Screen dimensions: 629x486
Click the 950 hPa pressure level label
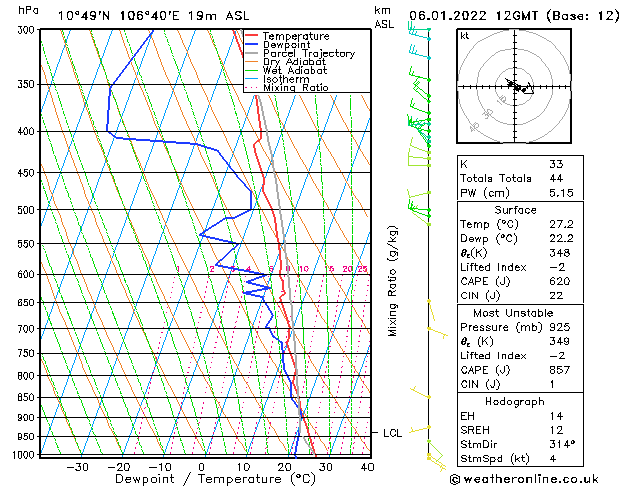28,437
